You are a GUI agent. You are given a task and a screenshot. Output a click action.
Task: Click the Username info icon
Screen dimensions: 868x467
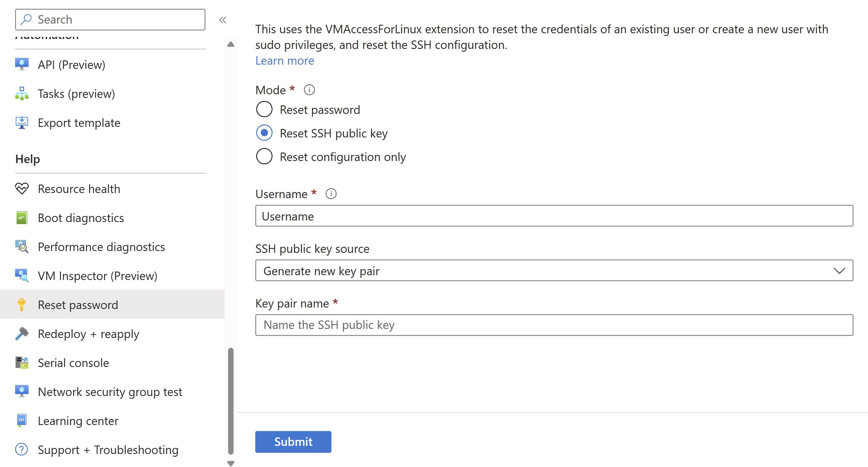point(331,194)
